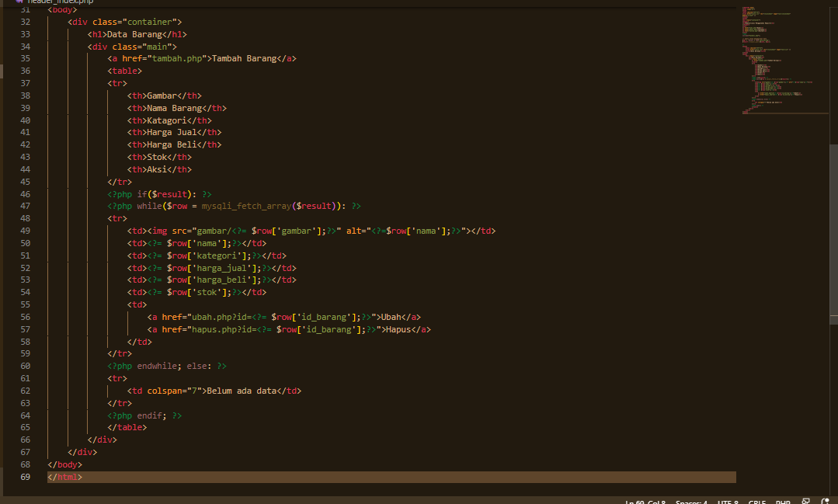
Task: Click the PHP file icon in breadcrumb
Action: pyautogui.click(x=19, y=2)
